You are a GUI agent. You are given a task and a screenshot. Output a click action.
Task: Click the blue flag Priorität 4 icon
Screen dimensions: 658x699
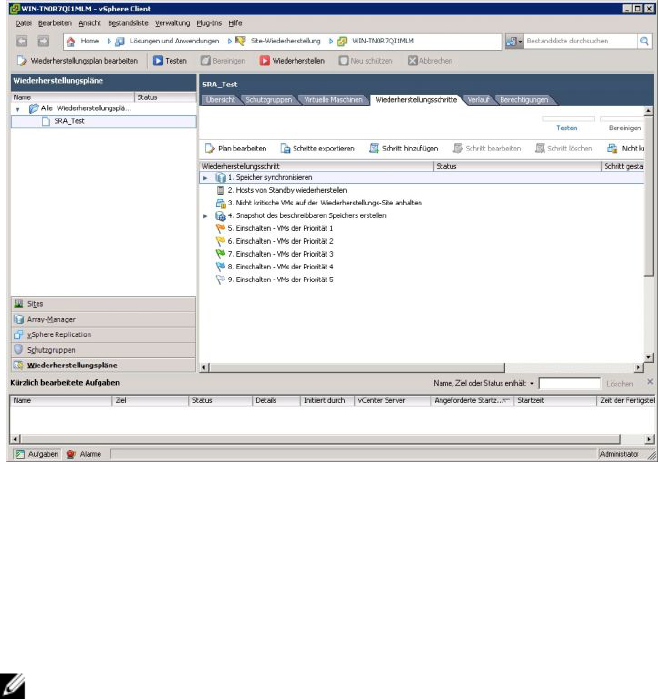[x=220, y=267]
